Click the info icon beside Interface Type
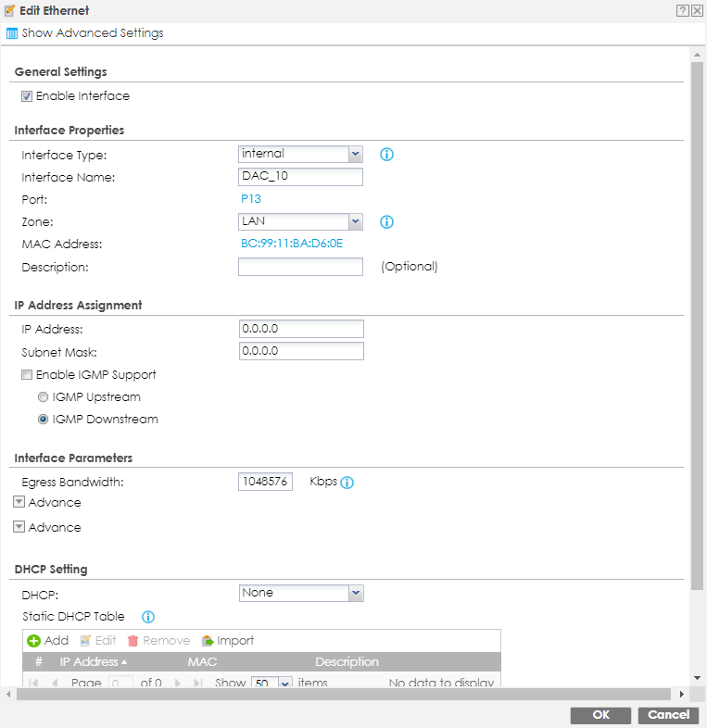Viewport: 707px width, 728px height. click(387, 155)
